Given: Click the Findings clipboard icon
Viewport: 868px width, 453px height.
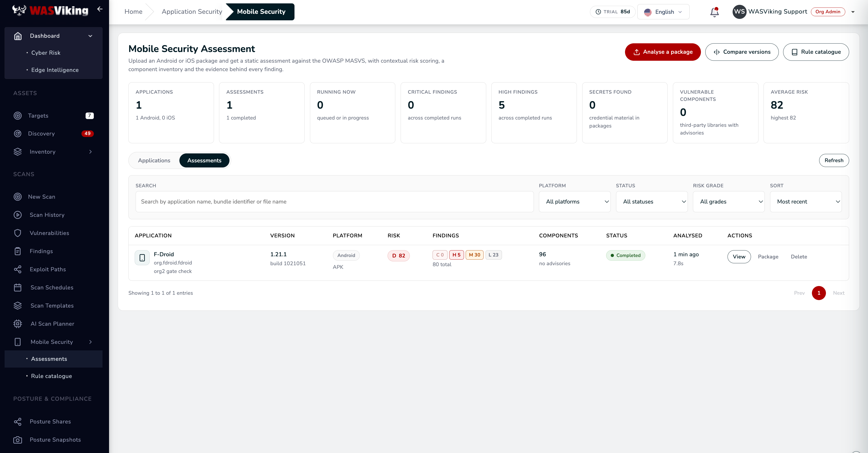Looking at the screenshot, I should (x=17, y=251).
